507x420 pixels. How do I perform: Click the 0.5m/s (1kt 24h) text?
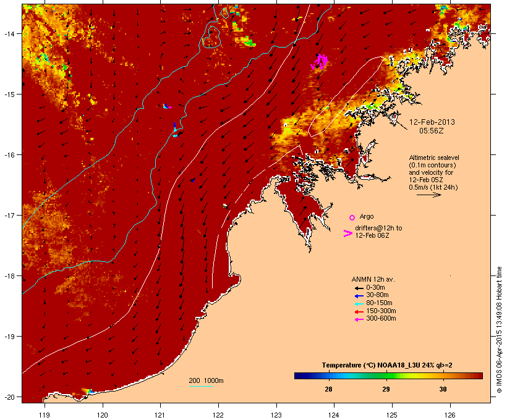(433, 187)
